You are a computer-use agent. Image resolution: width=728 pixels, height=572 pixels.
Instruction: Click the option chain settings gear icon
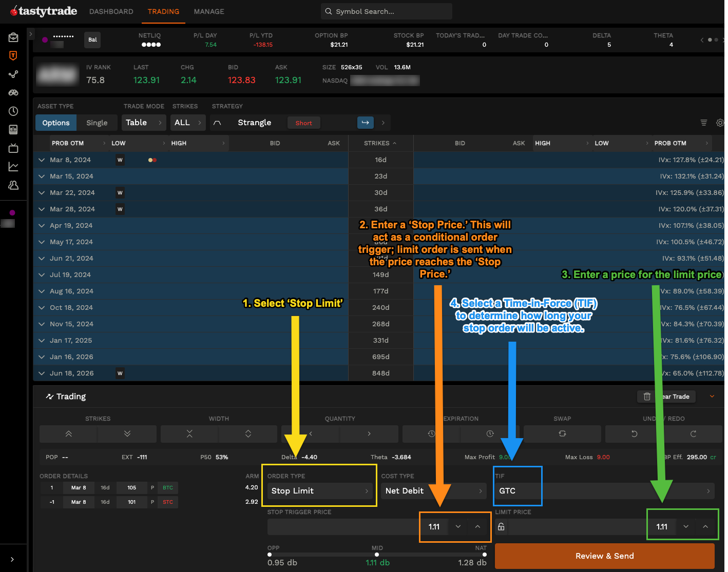[x=720, y=123]
